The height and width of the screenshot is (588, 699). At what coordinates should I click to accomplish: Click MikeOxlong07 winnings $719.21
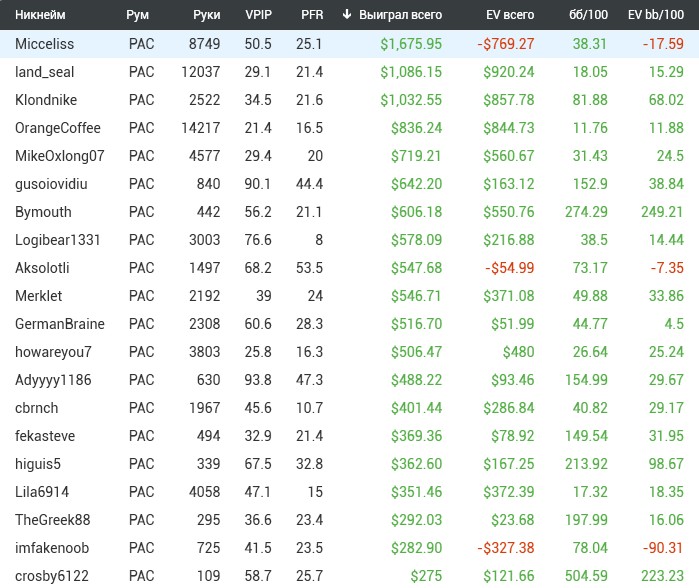416,156
